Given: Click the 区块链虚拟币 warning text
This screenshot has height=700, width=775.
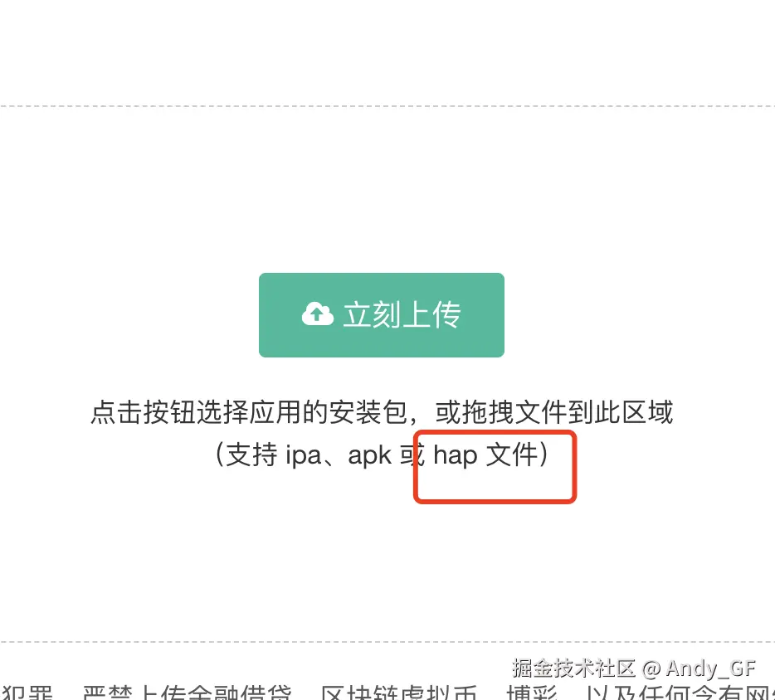Looking at the screenshot, I should point(399,692).
